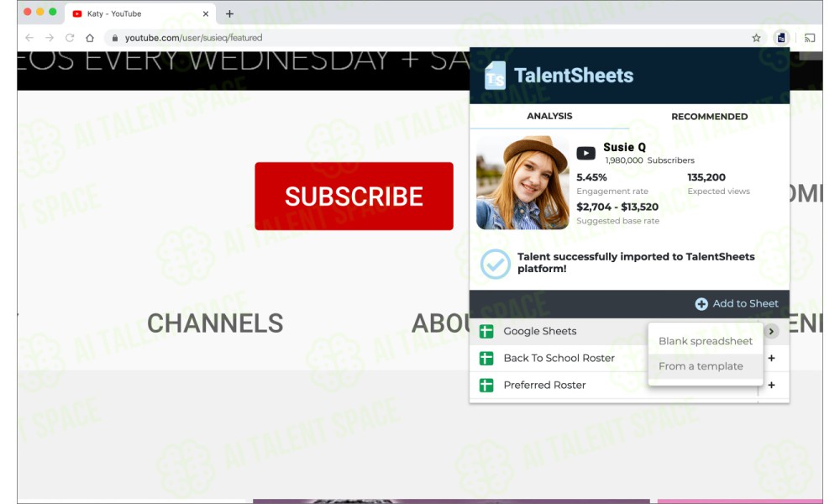840x504 pixels.
Task: Go forward with the browser forward arrow
Action: coord(50,38)
